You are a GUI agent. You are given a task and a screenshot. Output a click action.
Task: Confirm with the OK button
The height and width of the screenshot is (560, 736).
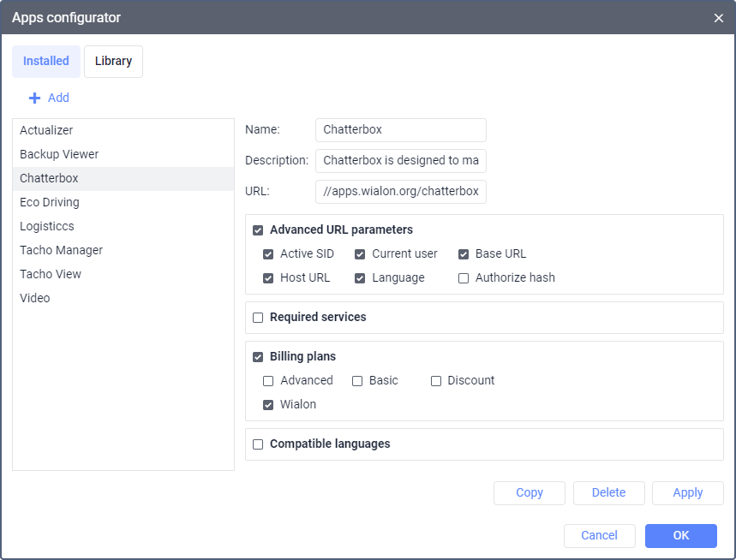pyautogui.click(x=680, y=536)
